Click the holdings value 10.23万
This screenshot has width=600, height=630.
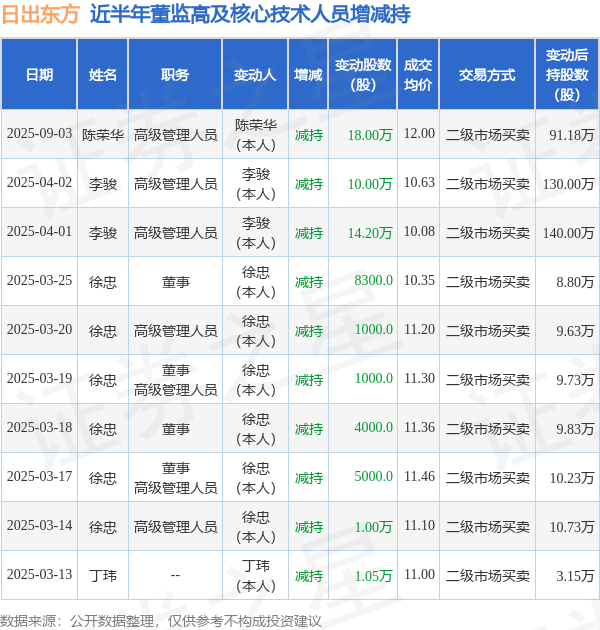(x=571, y=478)
